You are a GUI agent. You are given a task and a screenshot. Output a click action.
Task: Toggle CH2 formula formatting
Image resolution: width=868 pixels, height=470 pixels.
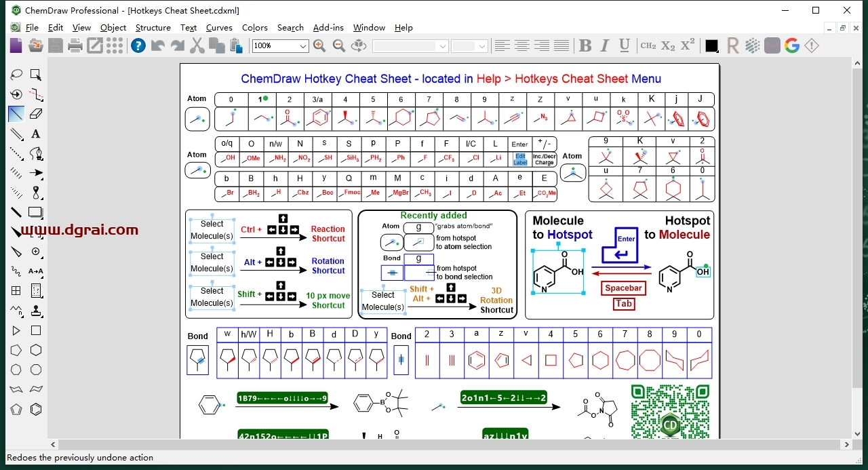648,45
